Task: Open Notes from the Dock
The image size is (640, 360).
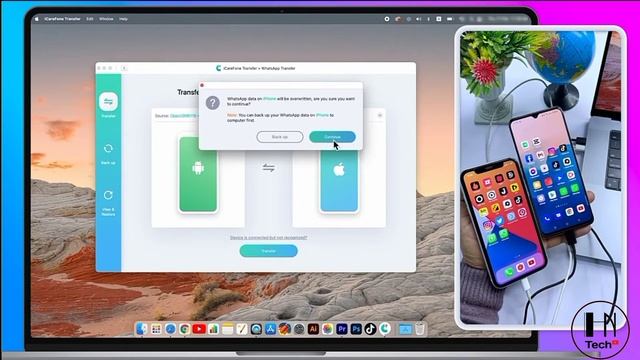Action: pyautogui.click(x=228, y=329)
